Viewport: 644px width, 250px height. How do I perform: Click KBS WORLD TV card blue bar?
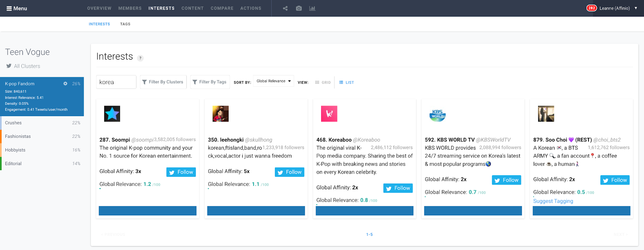pyautogui.click(x=473, y=211)
